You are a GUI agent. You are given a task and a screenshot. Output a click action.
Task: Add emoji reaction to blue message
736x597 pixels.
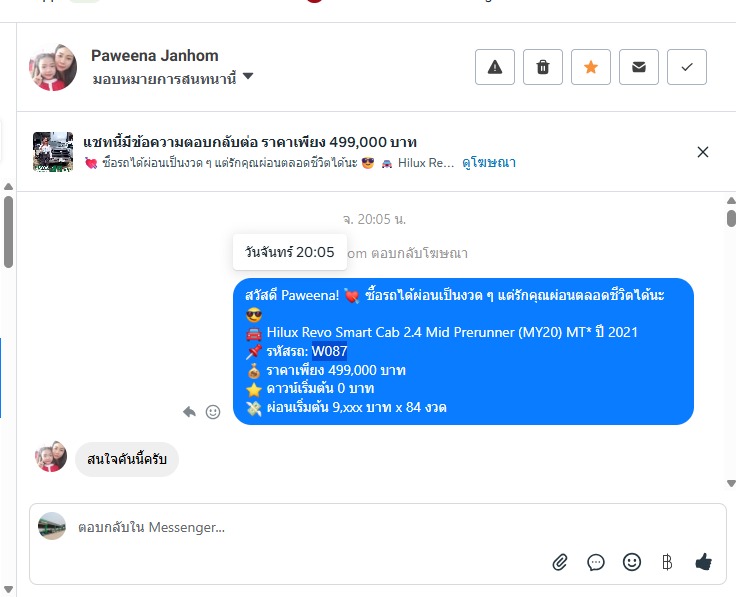213,412
